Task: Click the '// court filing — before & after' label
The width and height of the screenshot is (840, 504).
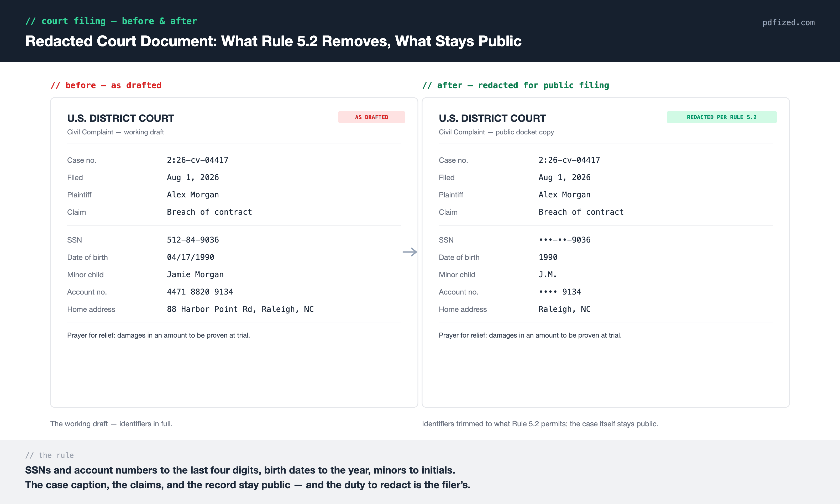Action: [111, 21]
